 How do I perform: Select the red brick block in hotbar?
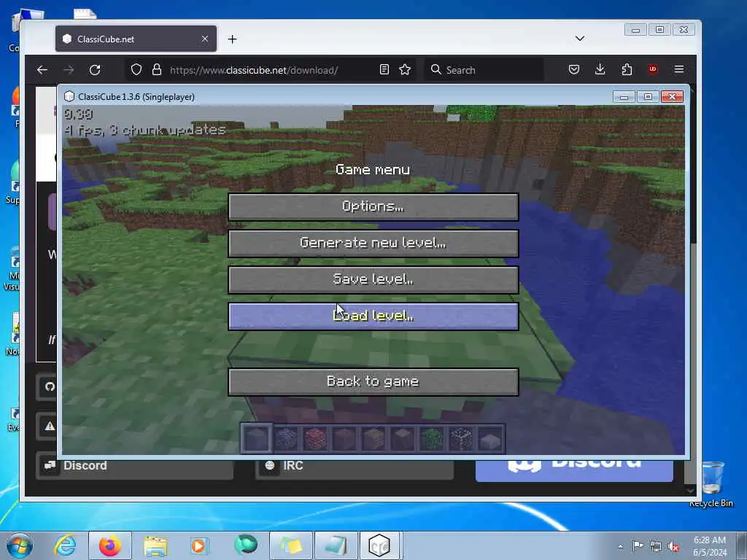[315, 438]
